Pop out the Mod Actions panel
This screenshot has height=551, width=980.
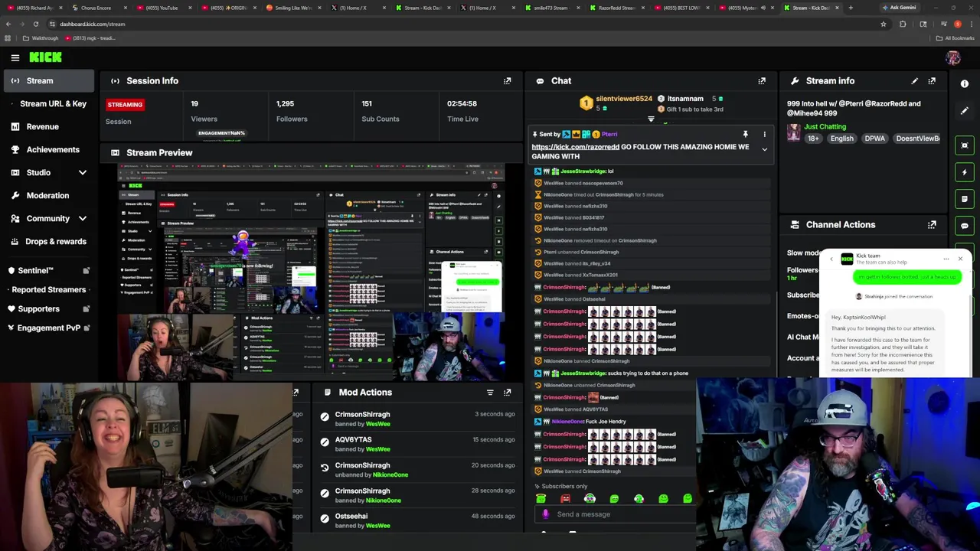[507, 393]
